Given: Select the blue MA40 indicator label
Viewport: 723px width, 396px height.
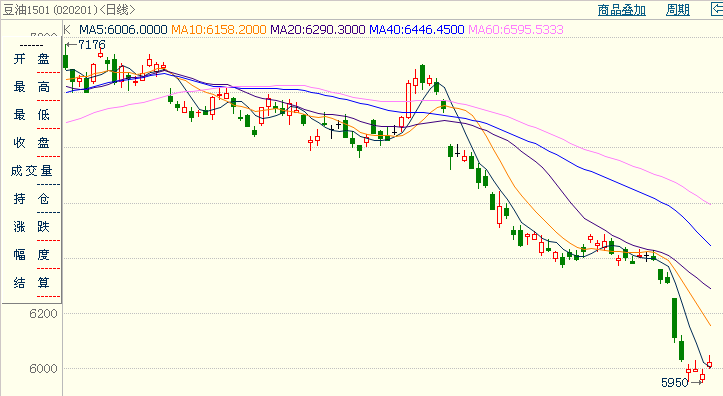Looking at the screenshot, I should tap(416, 30).
